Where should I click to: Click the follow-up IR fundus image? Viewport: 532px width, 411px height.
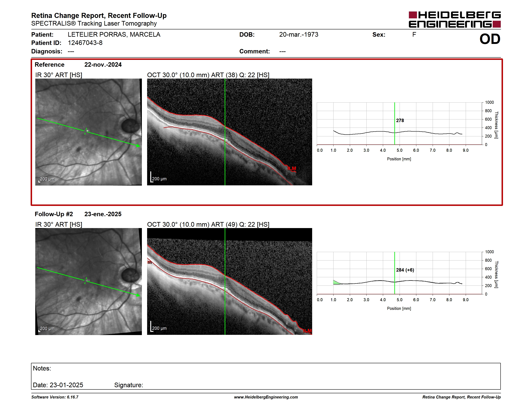click(88, 281)
